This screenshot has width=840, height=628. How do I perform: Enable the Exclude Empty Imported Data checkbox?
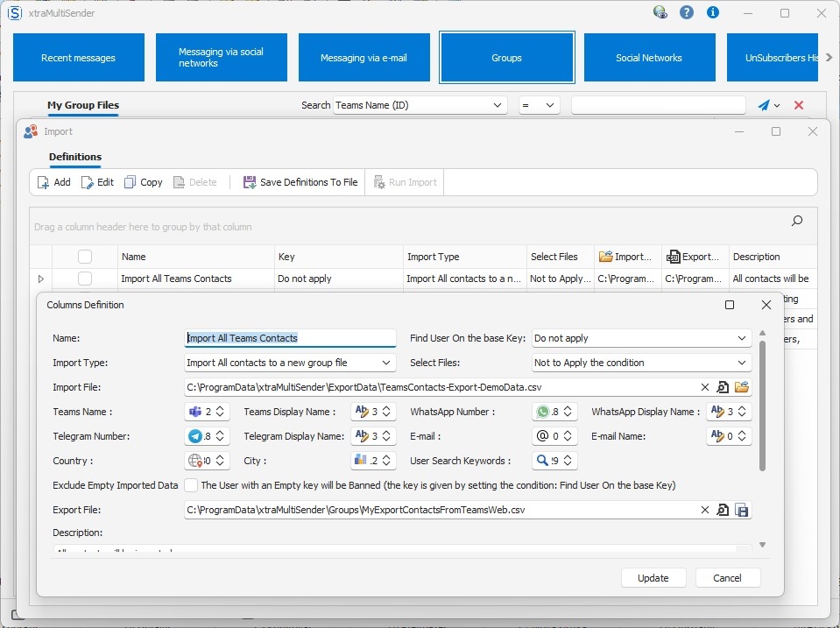191,485
